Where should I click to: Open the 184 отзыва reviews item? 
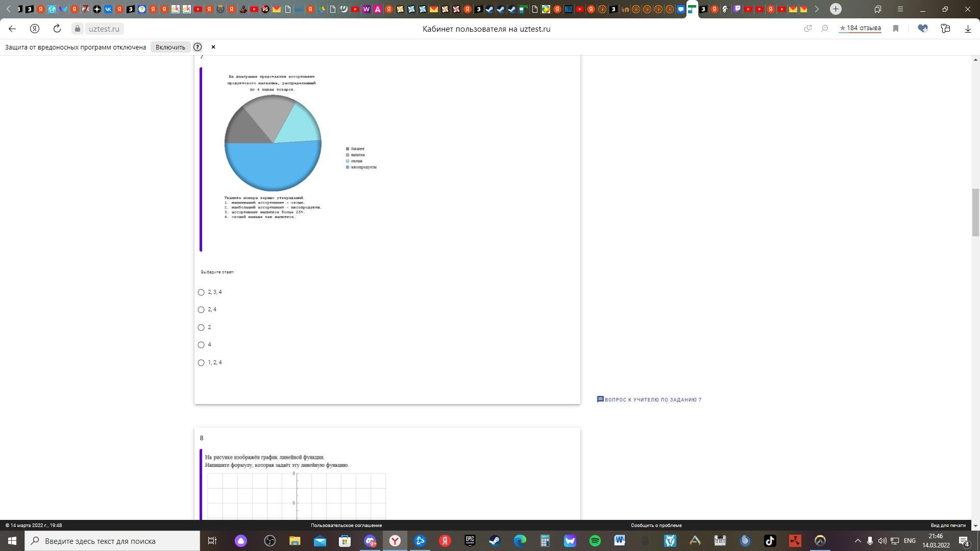[x=860, y=29]
